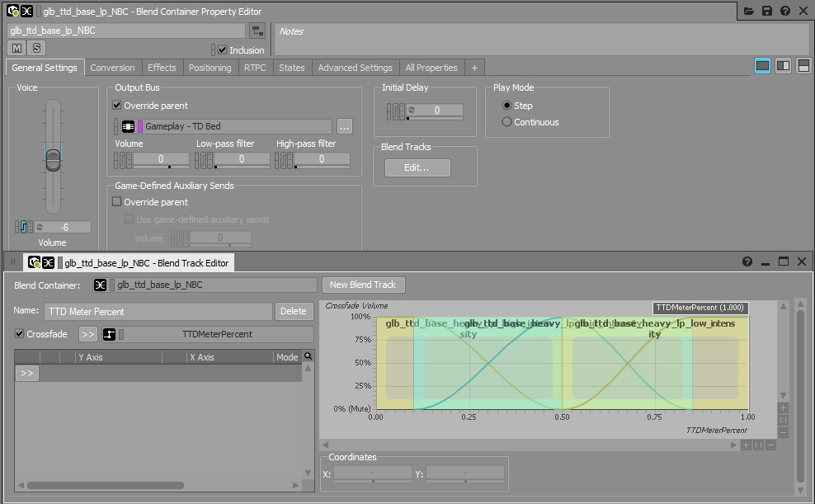Click the vertical zoom reset button on graph
815x504 pixels.
[784, 420]
